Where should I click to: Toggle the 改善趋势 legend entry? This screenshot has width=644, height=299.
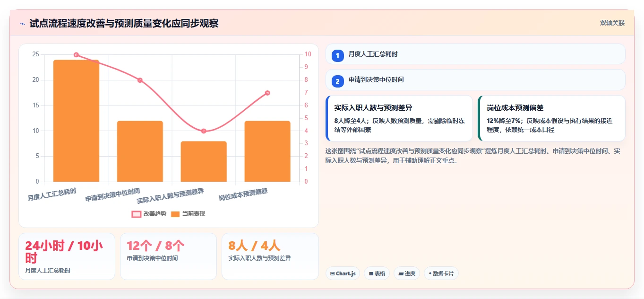149,214
